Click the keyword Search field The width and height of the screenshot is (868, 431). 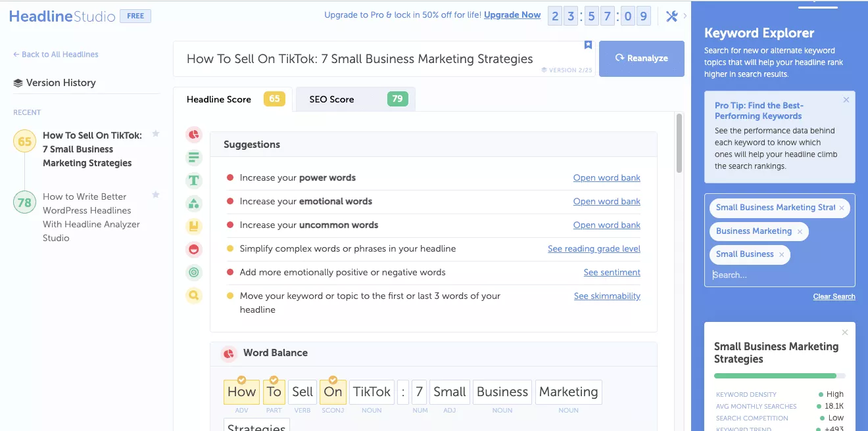780,275
